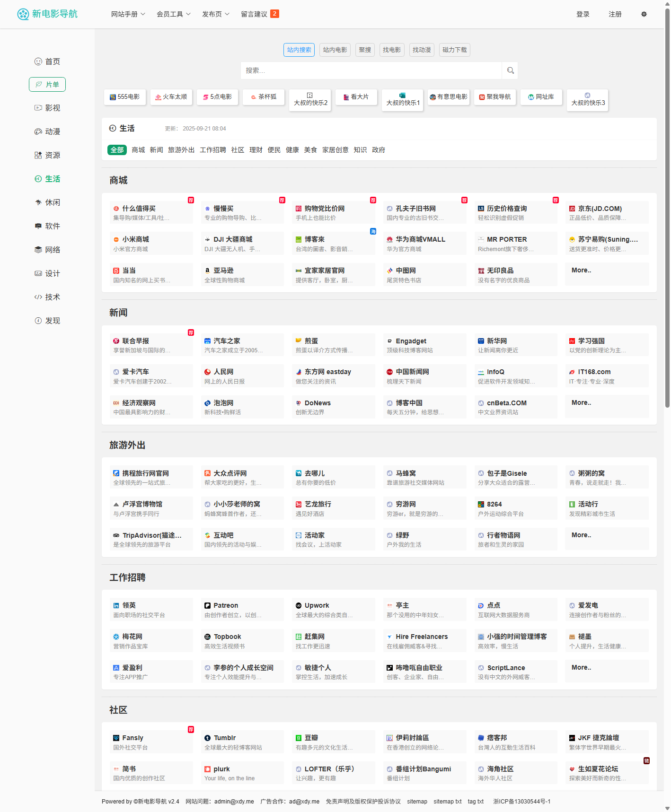Click the 登录 link

(x=583, y=14)
